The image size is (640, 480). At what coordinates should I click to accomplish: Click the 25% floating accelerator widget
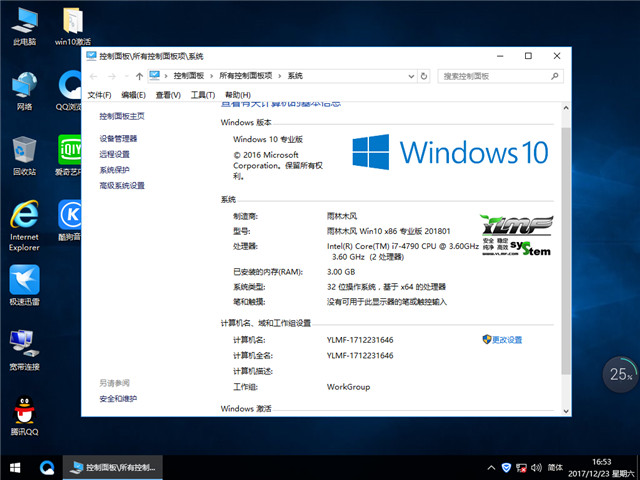pyautogui.click(x=620, y=374)
